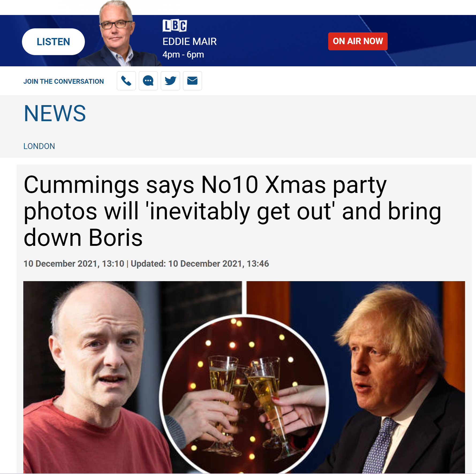Click the LISTEN button
The height and width of the screenshot is (474, 476).
tap(53, 42)
